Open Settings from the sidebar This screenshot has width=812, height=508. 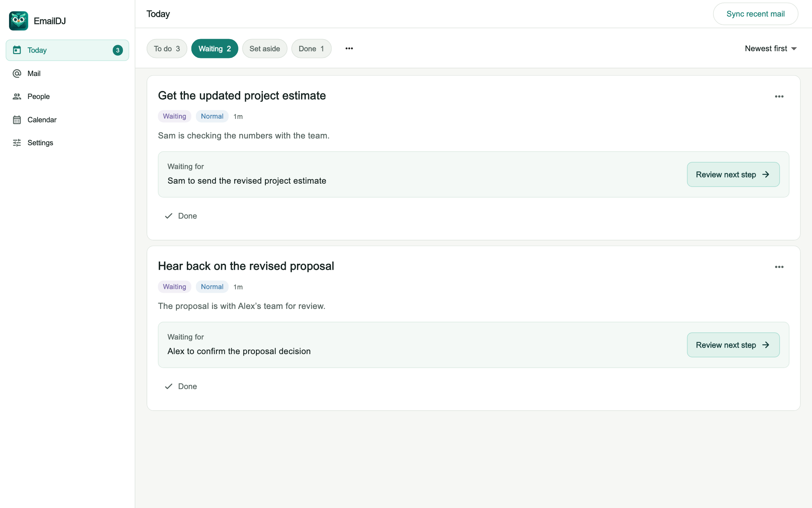click(67, 143)
